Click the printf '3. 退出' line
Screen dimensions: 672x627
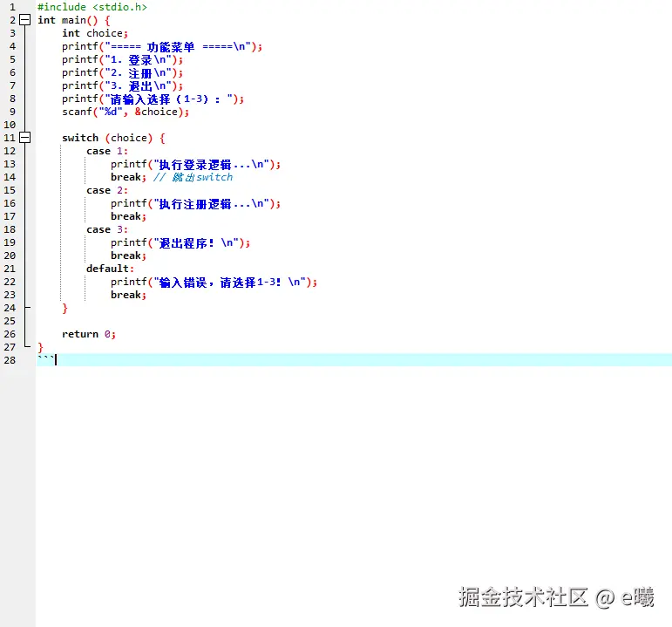point(122,85)
